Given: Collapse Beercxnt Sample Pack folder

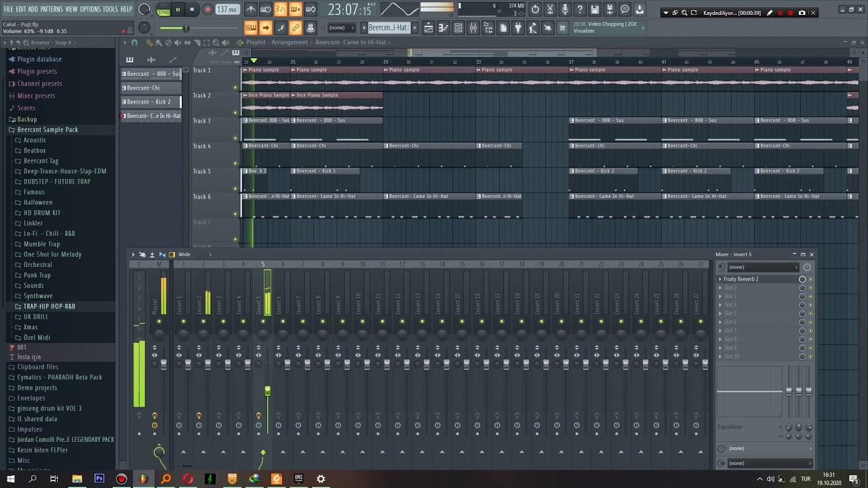Looking at the screenshot, I should [x=47, y=129].
